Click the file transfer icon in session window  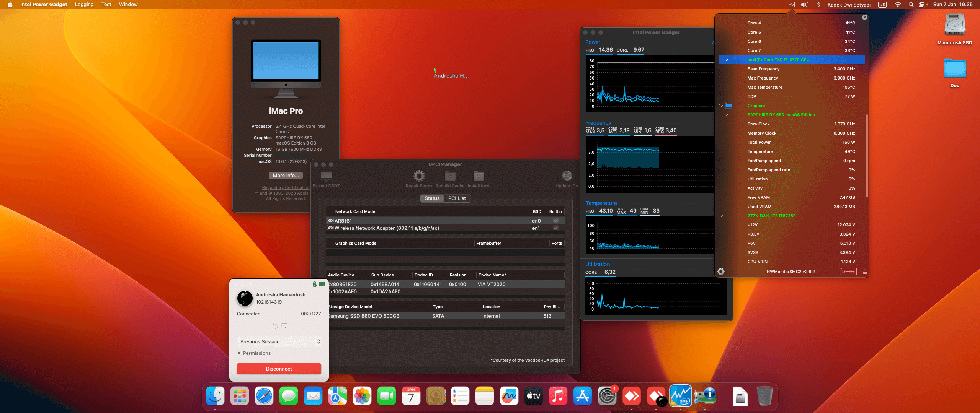[274, 326]
